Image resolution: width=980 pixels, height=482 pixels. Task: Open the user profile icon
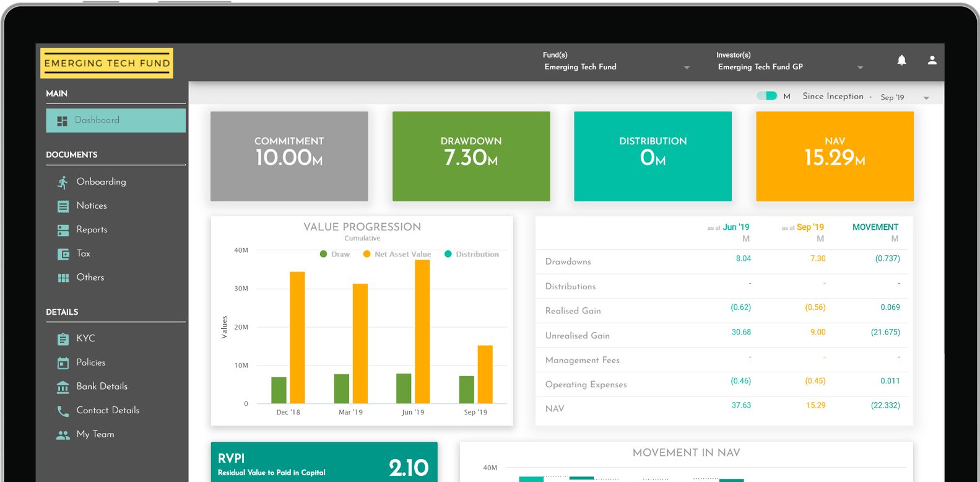(932, 60)
